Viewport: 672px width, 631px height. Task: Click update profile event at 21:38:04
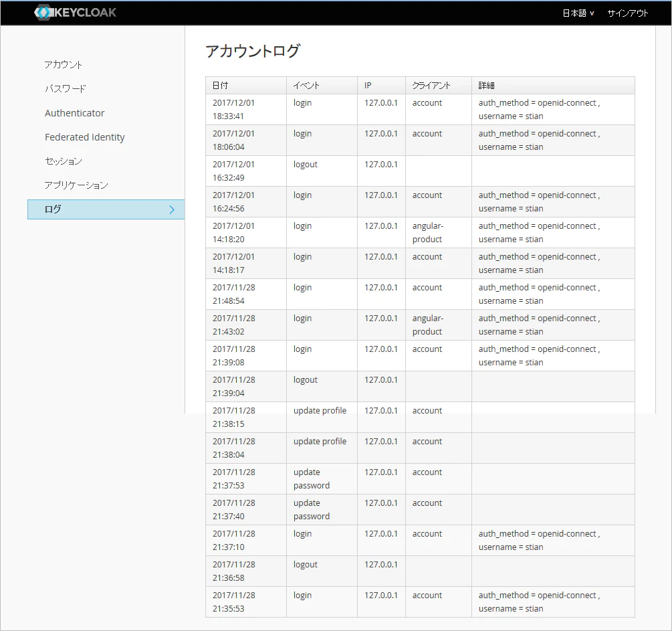click(320, 442)
